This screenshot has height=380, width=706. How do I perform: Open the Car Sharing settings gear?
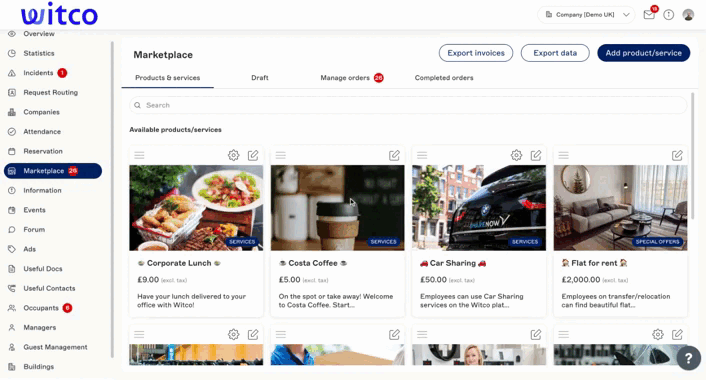coord(516,155)
